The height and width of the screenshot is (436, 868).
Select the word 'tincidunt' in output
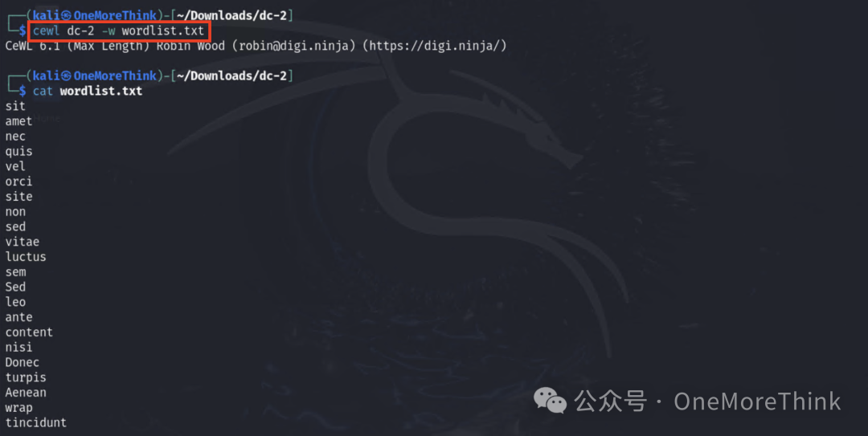36,422
